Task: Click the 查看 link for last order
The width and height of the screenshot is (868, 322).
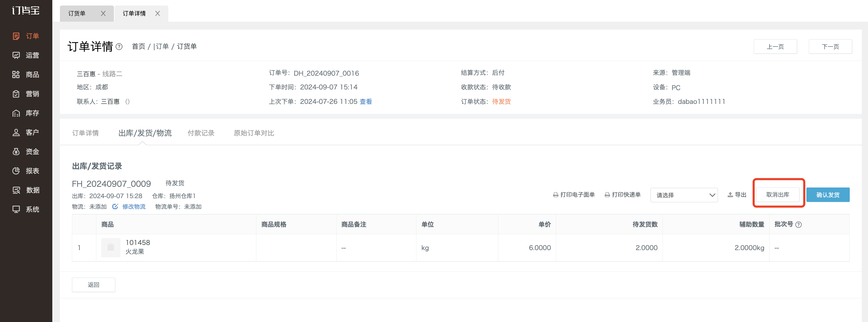Action: (366, 101)
